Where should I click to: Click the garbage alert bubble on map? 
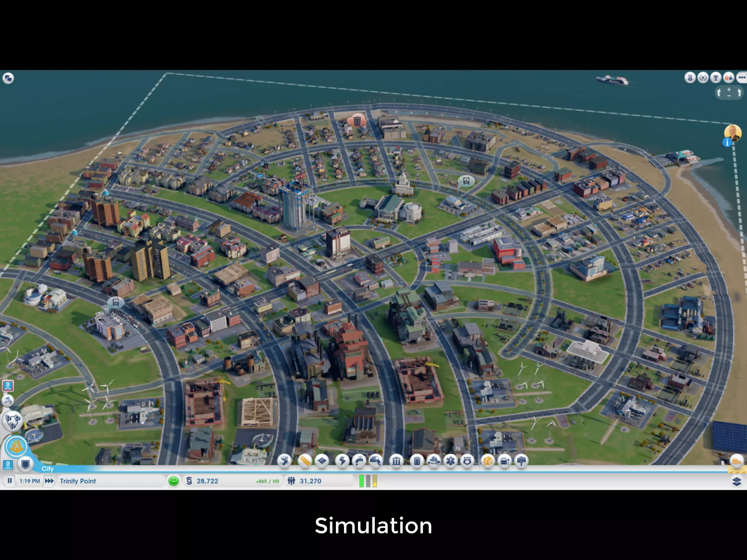[x=357, y=120]
